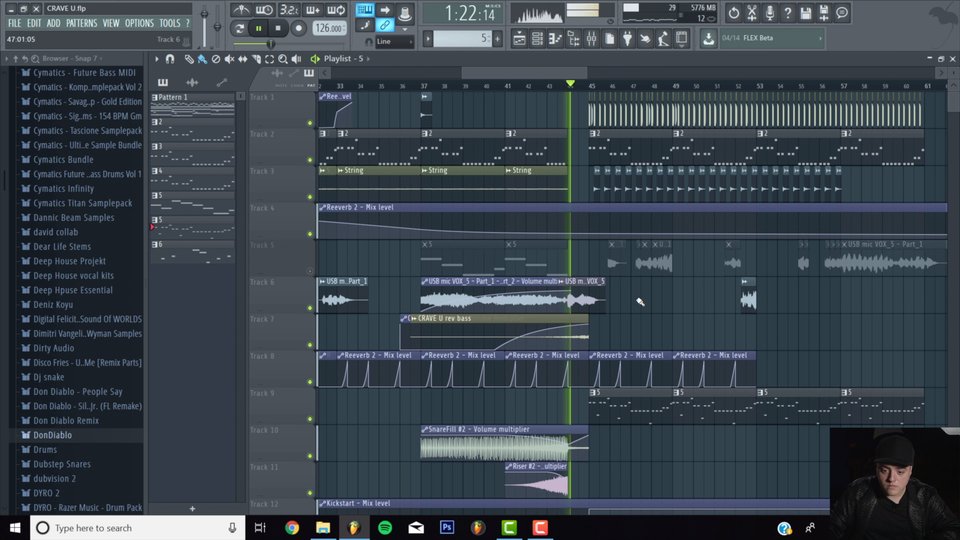
Task: Select the playlist mute tool
Action: point(229,59)
